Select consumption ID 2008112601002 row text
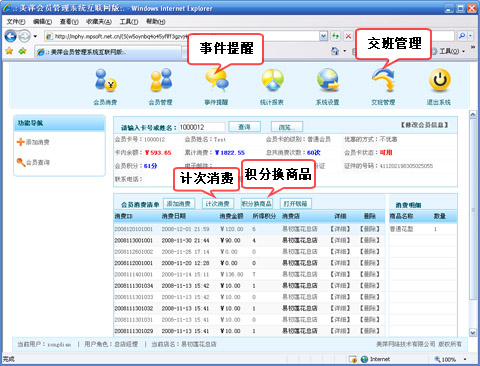The height and width of the screenshot is (366, 480). pos(134,252)
